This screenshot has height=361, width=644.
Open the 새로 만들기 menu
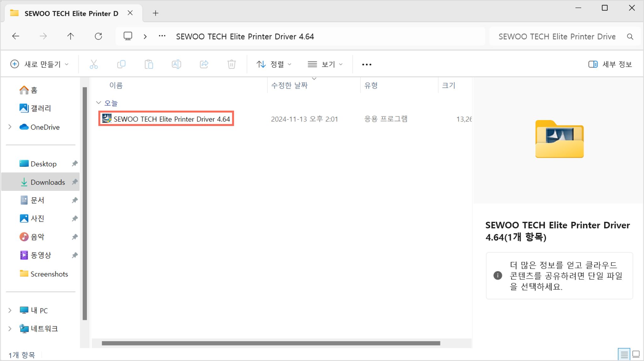click(x=40, y=64)
